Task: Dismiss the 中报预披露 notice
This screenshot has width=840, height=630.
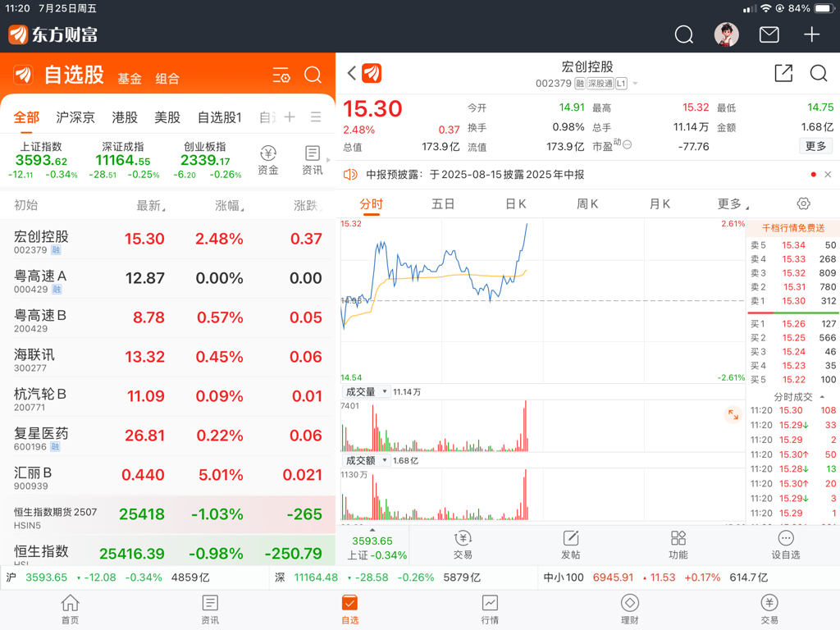Action: click(x=828, y=175)
